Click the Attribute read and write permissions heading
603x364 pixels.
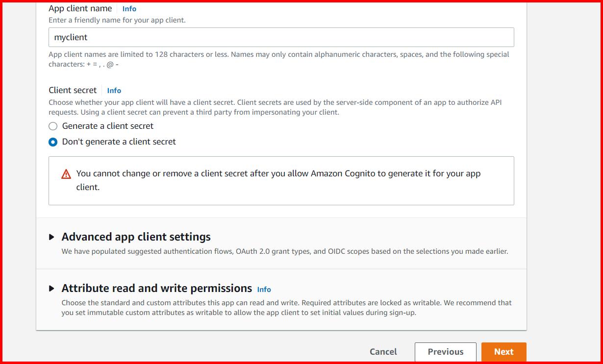(156, 289)
